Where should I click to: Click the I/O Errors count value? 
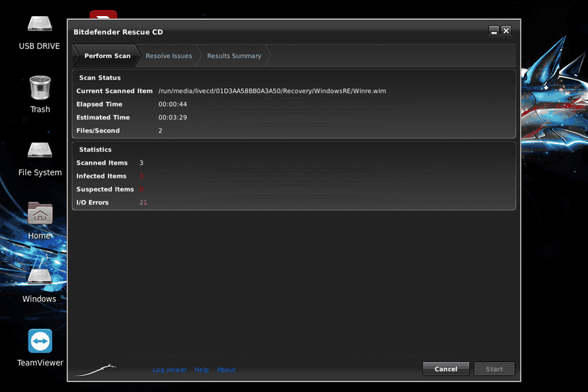point(143,203)
